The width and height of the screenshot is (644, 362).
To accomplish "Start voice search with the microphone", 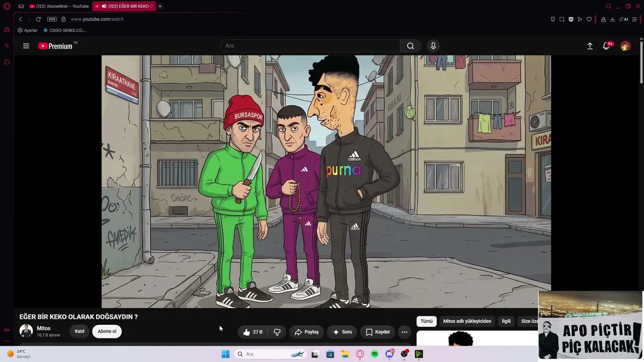I will click(433, 46).
